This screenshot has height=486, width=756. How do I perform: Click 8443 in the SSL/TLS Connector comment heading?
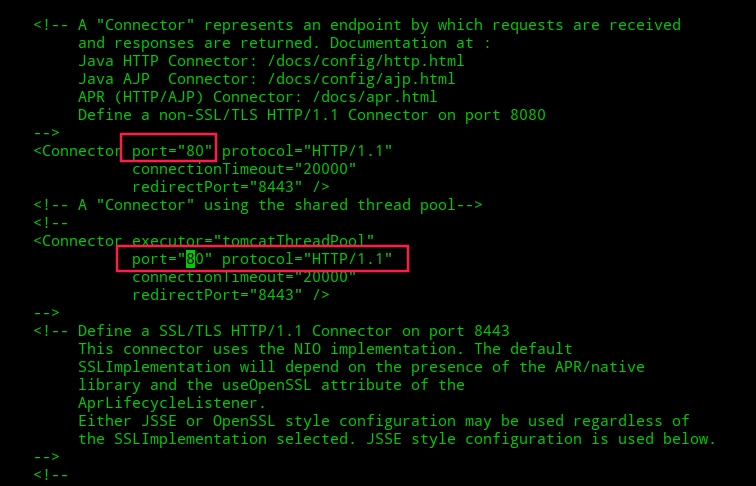[x=491, y=331]
